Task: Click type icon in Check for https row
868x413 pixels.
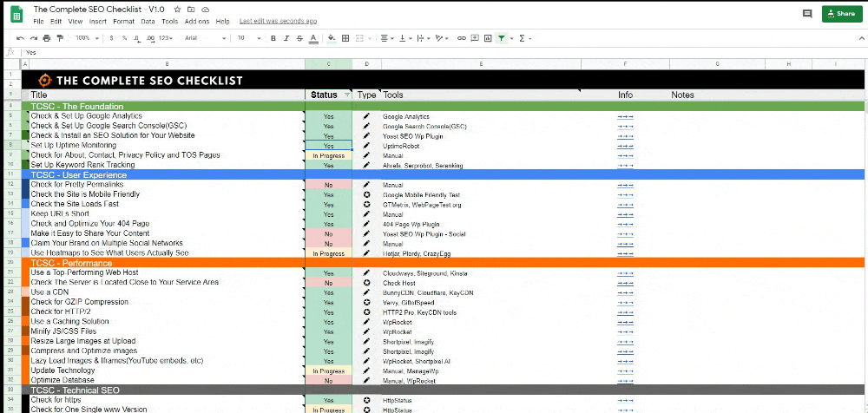Action: (x=366, y=400)
